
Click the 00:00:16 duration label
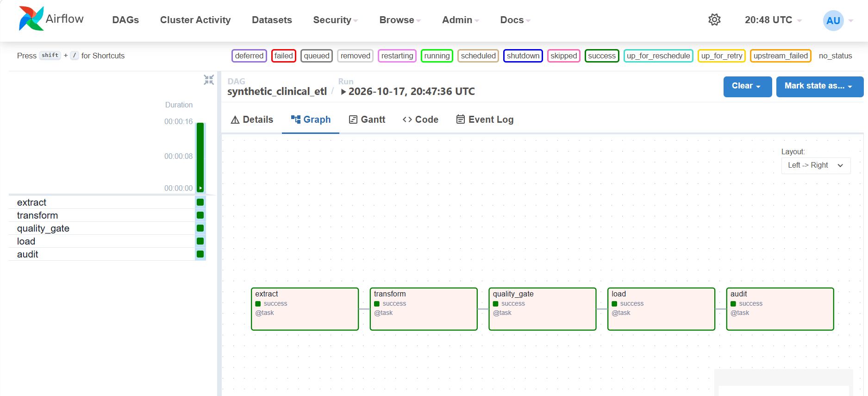pyautogui.click(x=179, y=122)
